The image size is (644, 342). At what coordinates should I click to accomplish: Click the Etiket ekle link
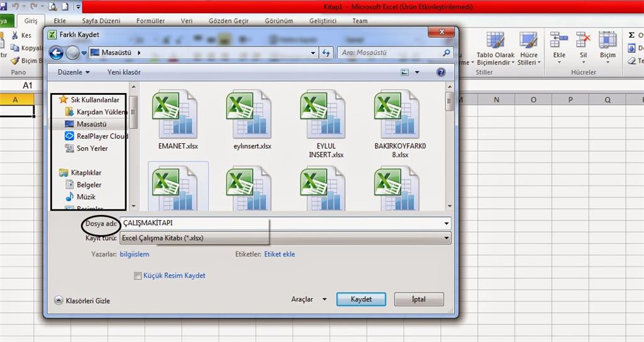coord(280,254)
